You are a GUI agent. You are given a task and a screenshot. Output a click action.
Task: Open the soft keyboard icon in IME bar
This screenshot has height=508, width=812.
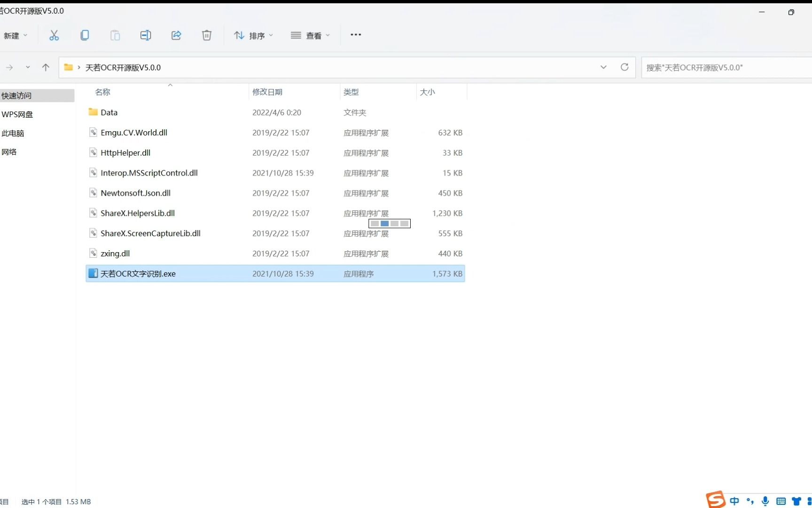click(x=781, y=501)
